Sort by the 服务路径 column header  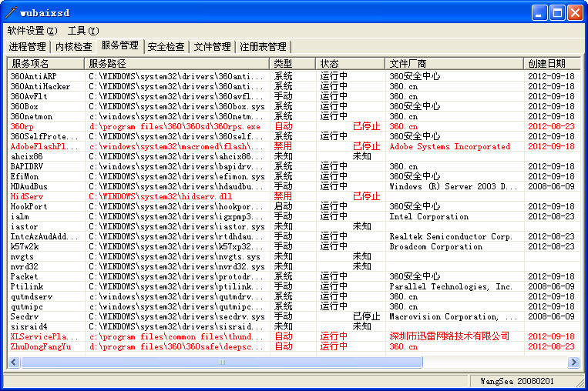(x=176, y=63)
